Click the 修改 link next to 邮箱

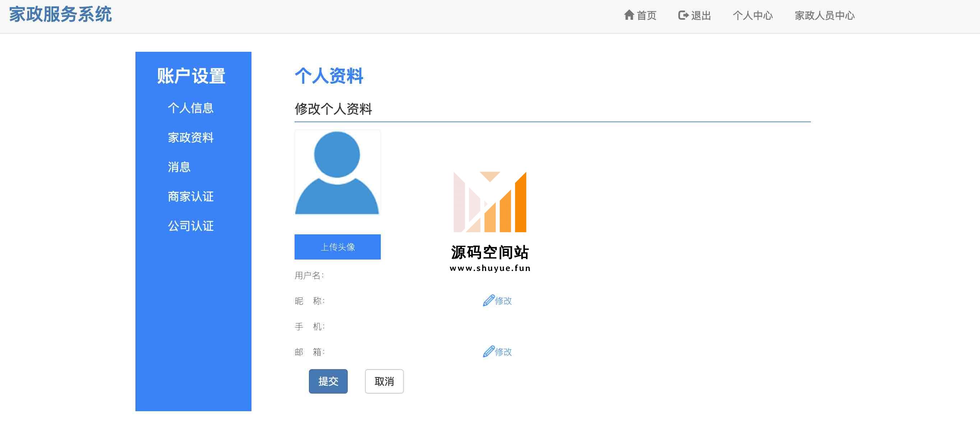[x=503, y=352]
